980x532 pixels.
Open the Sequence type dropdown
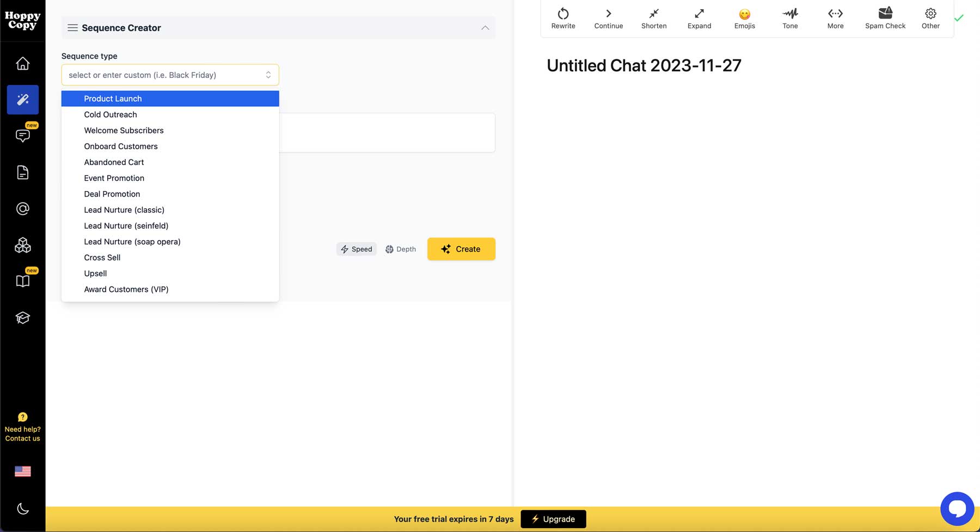click(x=170, y=75)
